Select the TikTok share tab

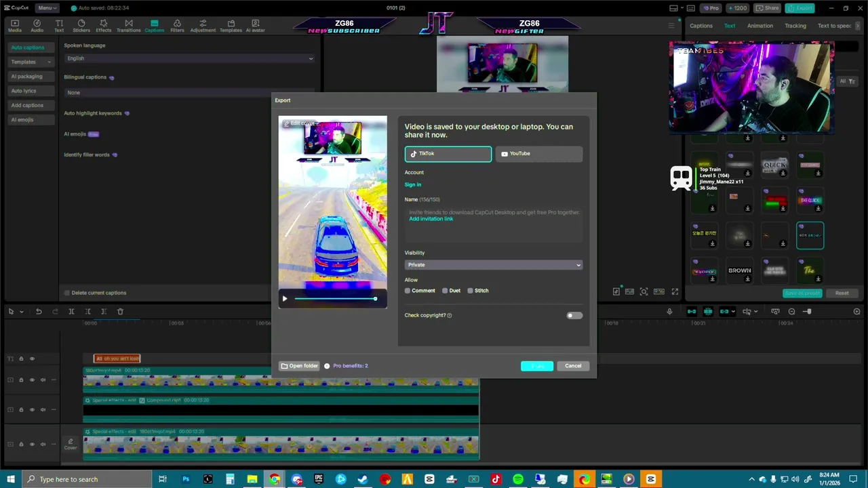[448, 154]
